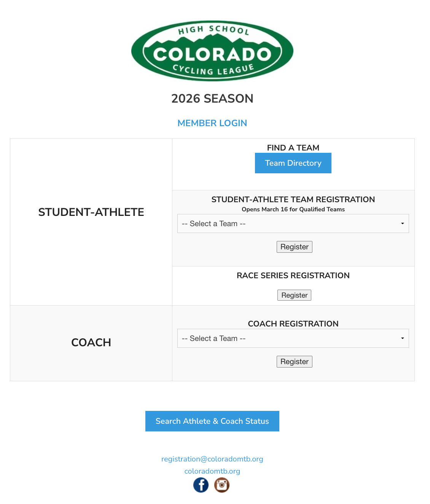Viewport: 430px width, 504px height.
Task: Click Search Athlete & Coach Status
Action: pyautogui.click(x=212, y=421)
